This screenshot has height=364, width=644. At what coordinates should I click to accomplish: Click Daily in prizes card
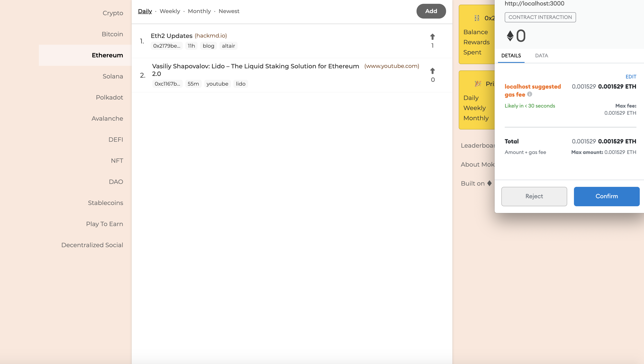pos(471,98)
